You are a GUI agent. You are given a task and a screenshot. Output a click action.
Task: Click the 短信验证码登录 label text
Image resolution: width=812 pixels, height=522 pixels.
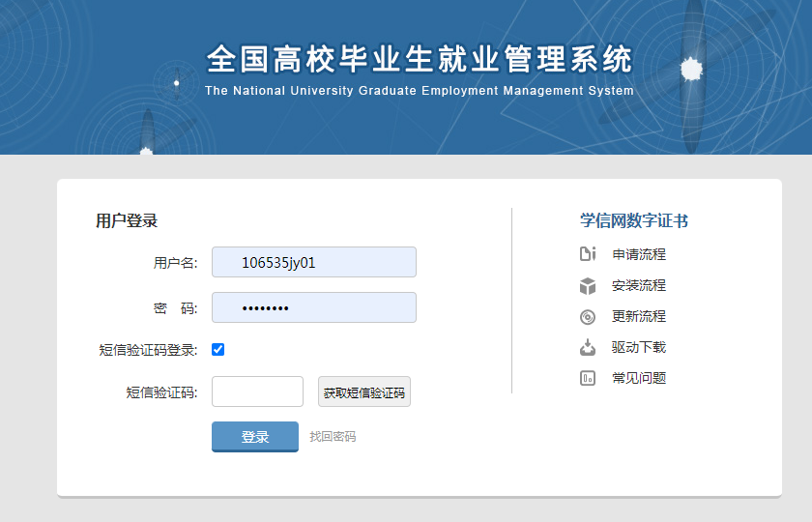pos(148,350)
